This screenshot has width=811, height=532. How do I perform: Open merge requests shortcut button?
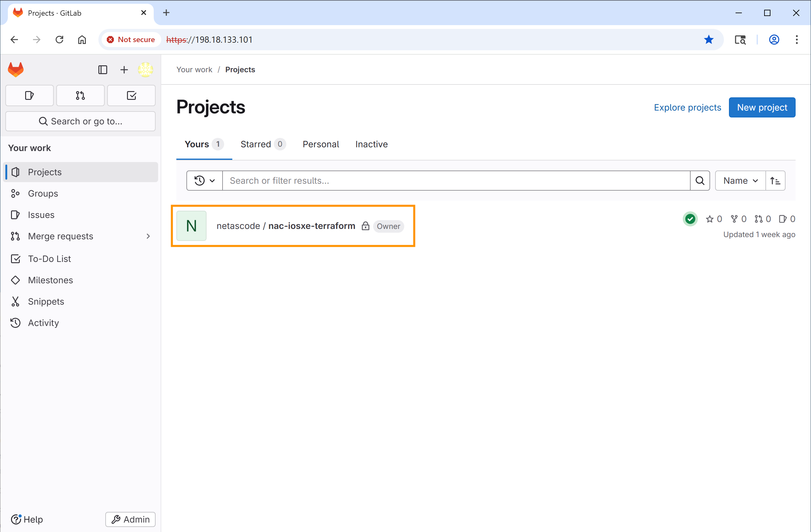click(80, 96)
